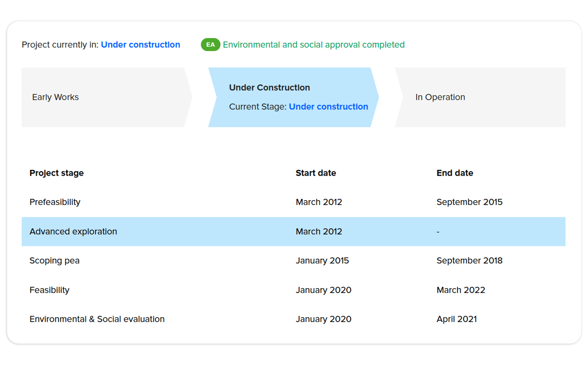Open the Environmental & Social evaluation entry
588x366 pixels.
coord(97,319)
